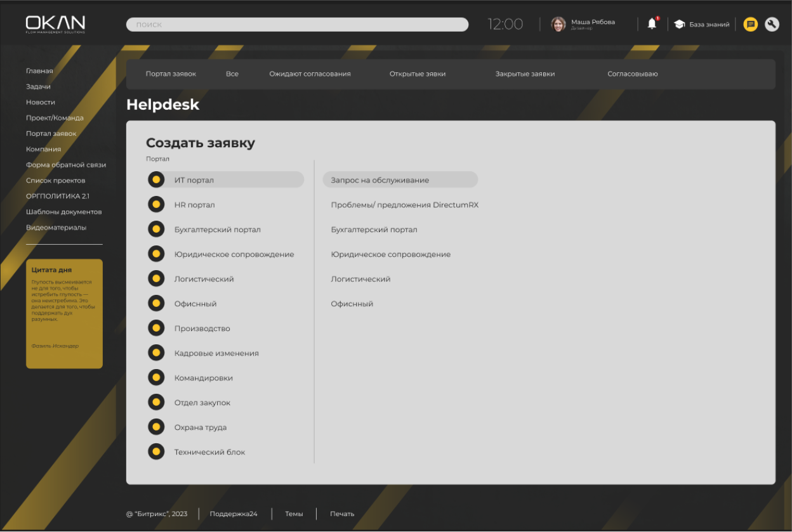Go to Главная in the sidebar
Viewport: 792px width, 532px height.
pyautogui.click(x=39, y=71)
